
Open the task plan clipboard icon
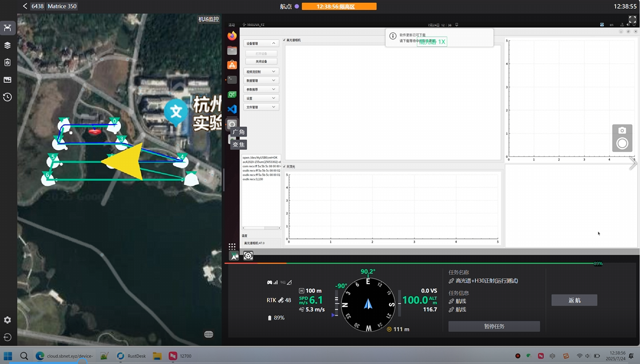point(8,62)
